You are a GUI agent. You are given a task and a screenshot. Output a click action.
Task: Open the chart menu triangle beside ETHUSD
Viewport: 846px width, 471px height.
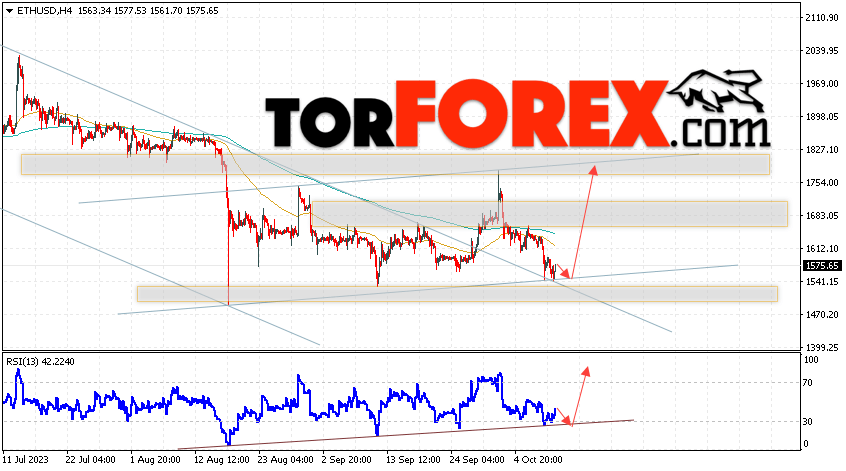[x=9, y=11]
